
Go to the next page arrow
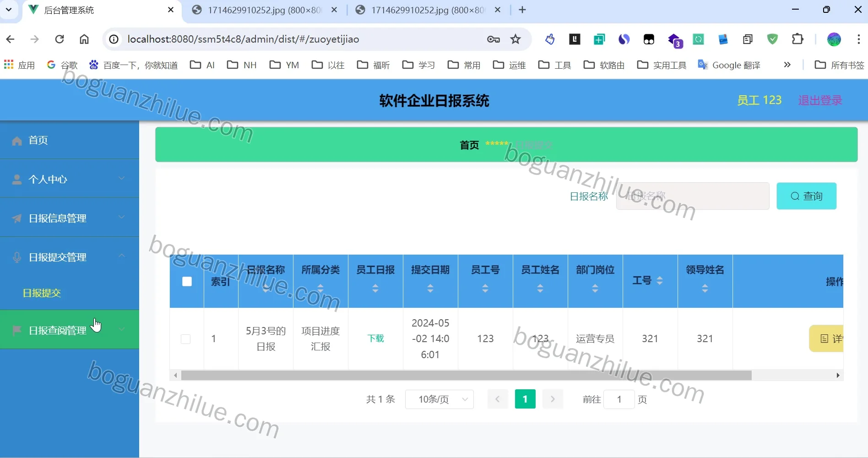[x=553, y=399]
